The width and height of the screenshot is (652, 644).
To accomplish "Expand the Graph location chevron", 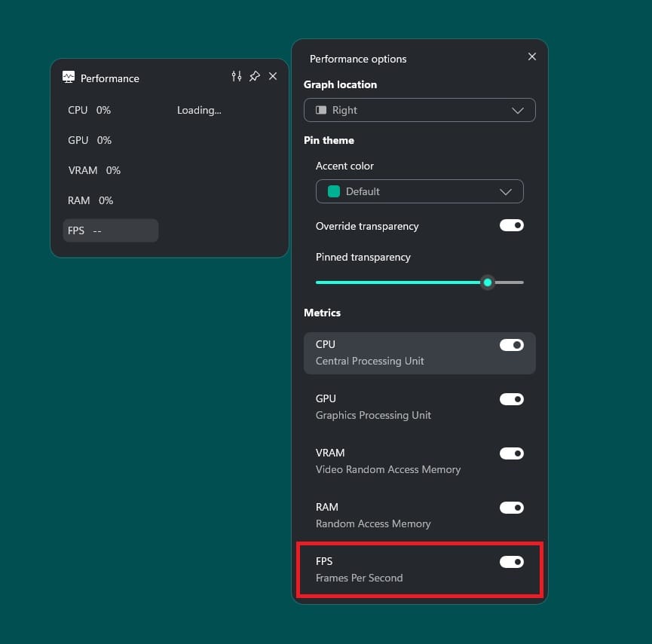I will pyautogui.click(x=518, y=110).
